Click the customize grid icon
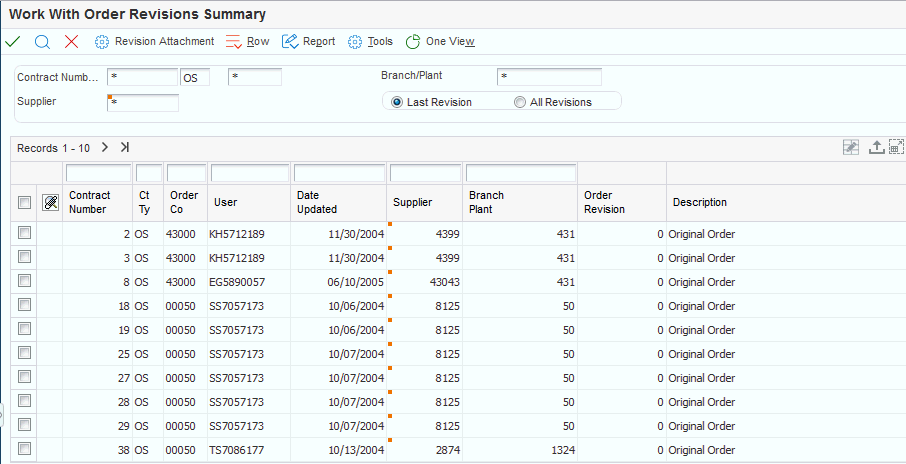Image resolution: width=906 pixels, height=464 pixels. click(x=851, y=147)
